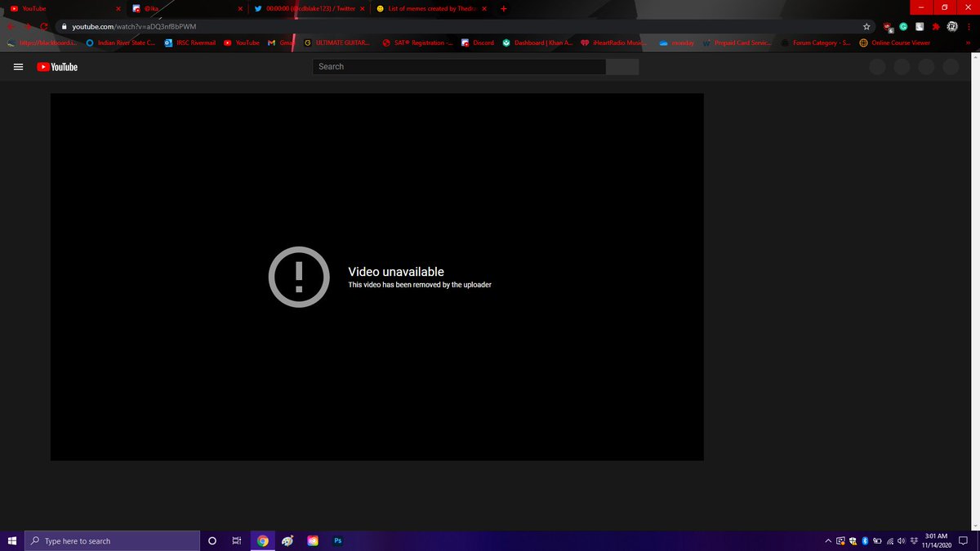Click the 'Video unavailable' heading text
Screen dimensions: 980x551
(x=396, y=272)
